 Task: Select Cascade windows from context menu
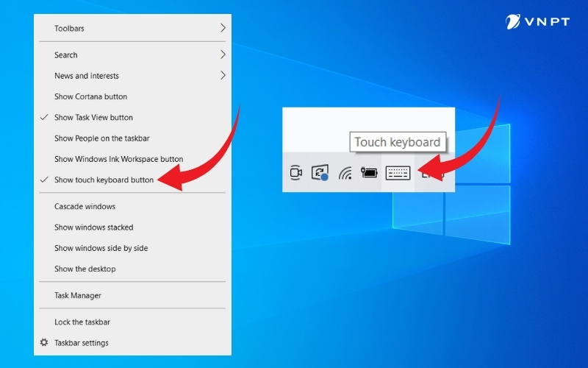[85, 207]
